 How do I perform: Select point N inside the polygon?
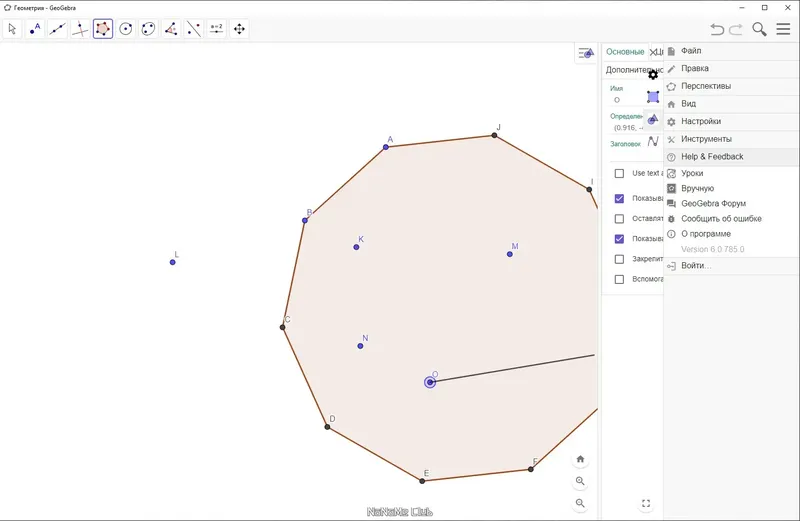pyautogui.click(x=360, y=346)
